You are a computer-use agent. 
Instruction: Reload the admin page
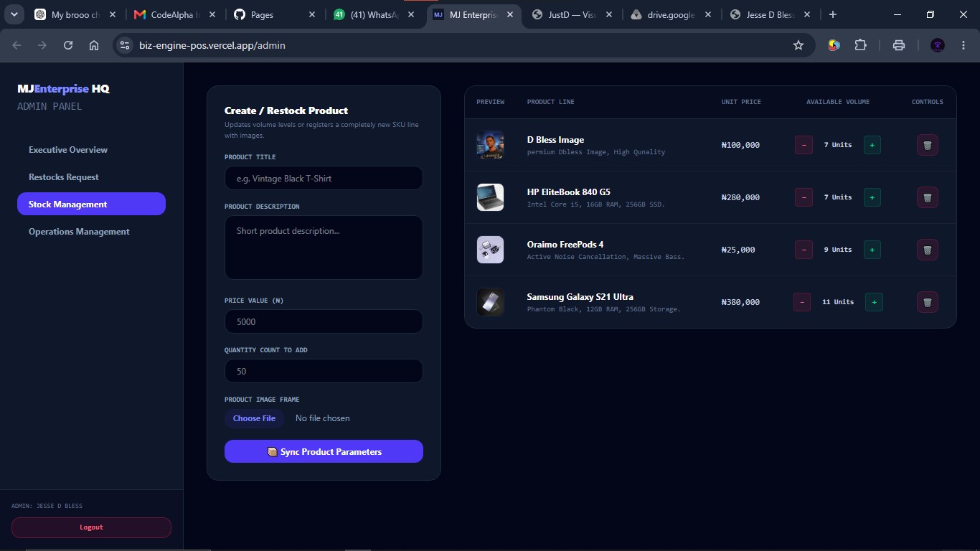click(68, 45)
